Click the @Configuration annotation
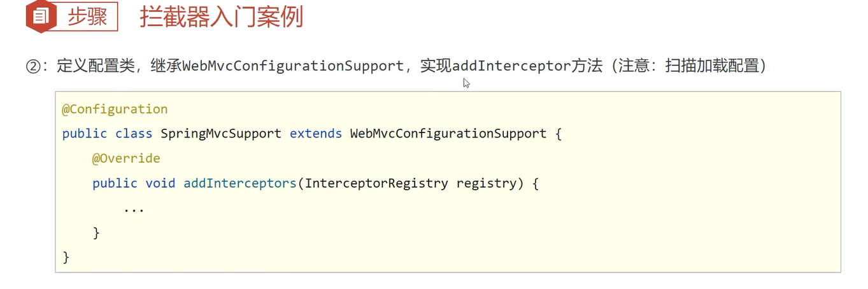 [x=115, y=109]
